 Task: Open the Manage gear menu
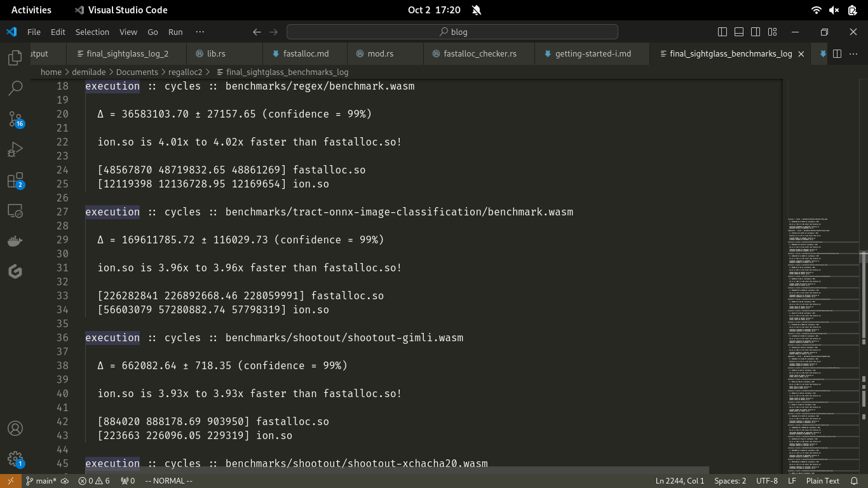[15, 459]
